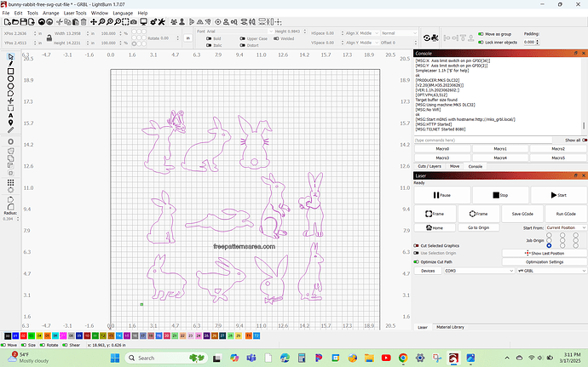Open the File menu
Screen dimensions: 588x367
[6, 13]
